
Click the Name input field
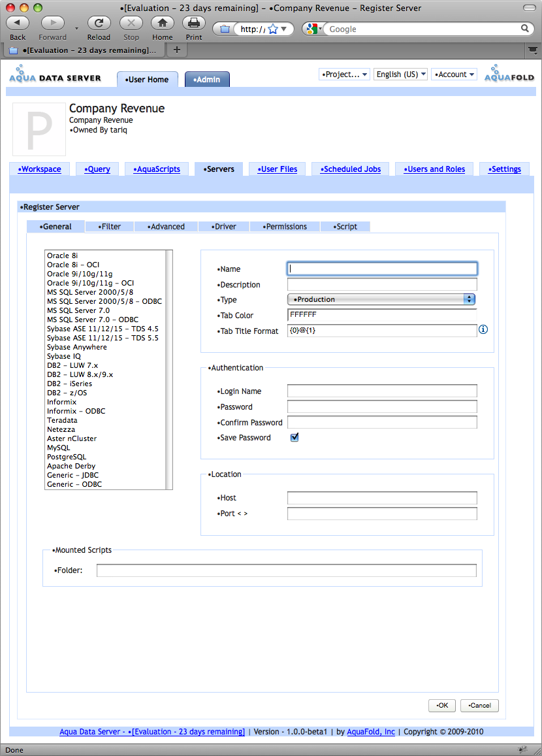pyautogui.click(x=381, y=269)
